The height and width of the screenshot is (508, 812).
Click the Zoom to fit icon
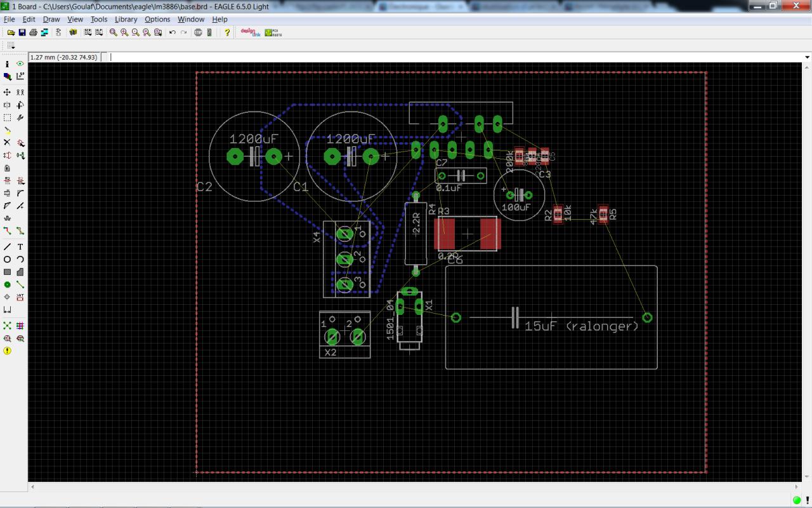point(114,32)
